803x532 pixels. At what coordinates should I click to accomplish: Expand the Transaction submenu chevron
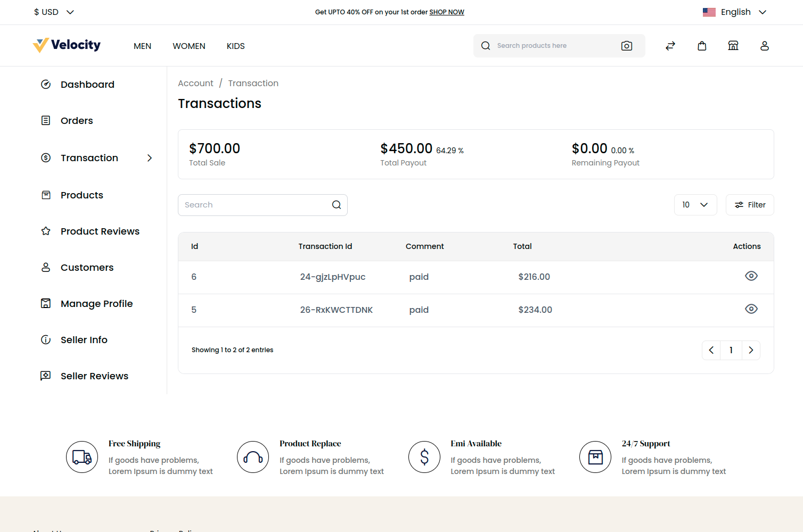point(150,158)
